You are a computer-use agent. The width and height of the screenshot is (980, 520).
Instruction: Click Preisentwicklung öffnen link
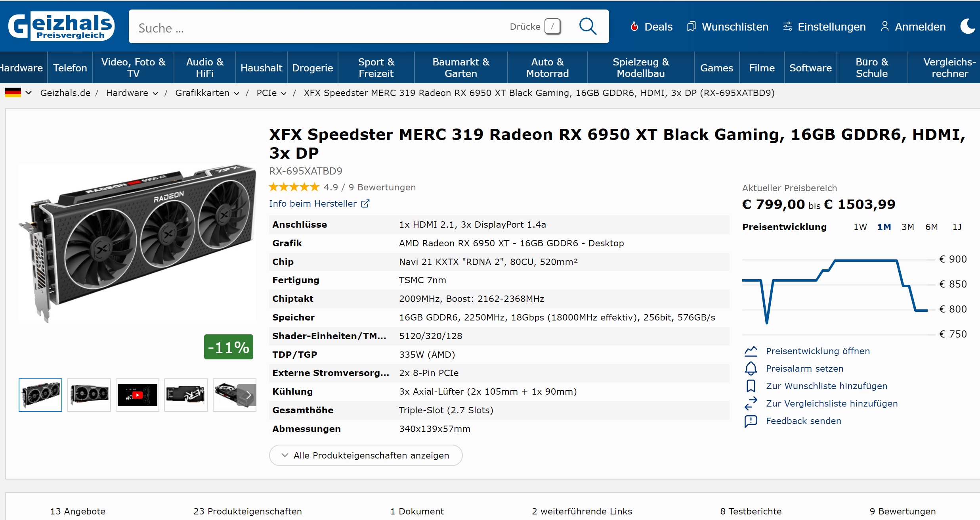(818, 351)
